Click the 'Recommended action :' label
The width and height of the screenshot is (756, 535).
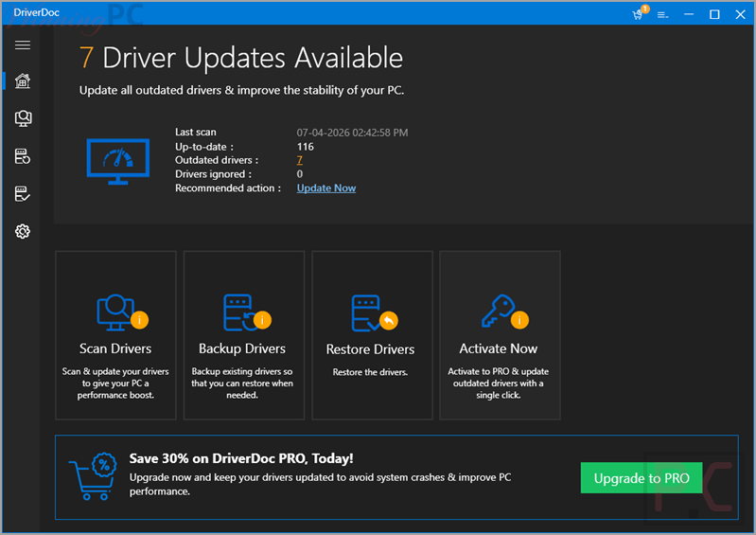pyautogui.click(x=228, y=188)
